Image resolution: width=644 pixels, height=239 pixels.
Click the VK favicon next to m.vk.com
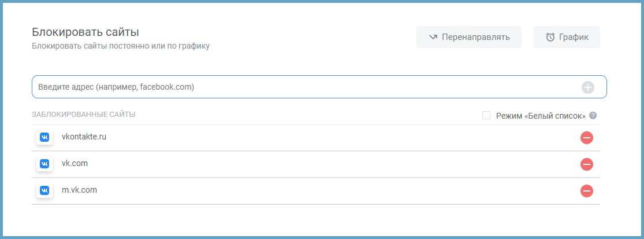(44, 190)
